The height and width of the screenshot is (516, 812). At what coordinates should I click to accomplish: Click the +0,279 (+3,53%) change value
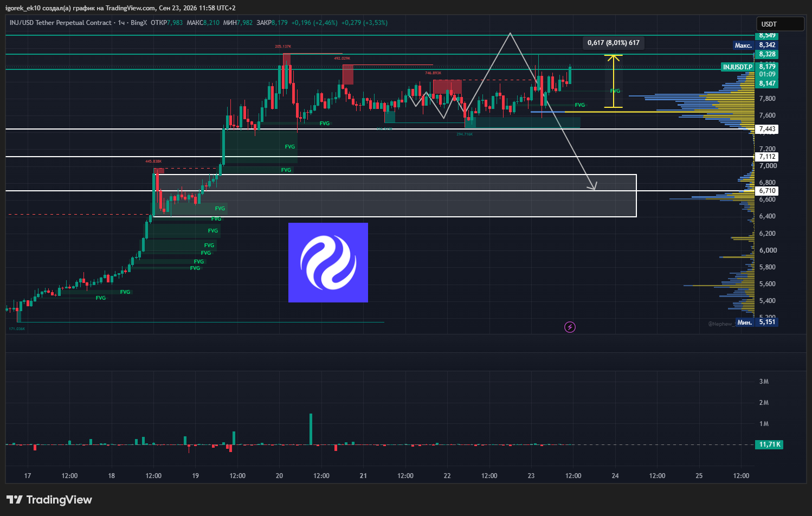pos(365,23)
